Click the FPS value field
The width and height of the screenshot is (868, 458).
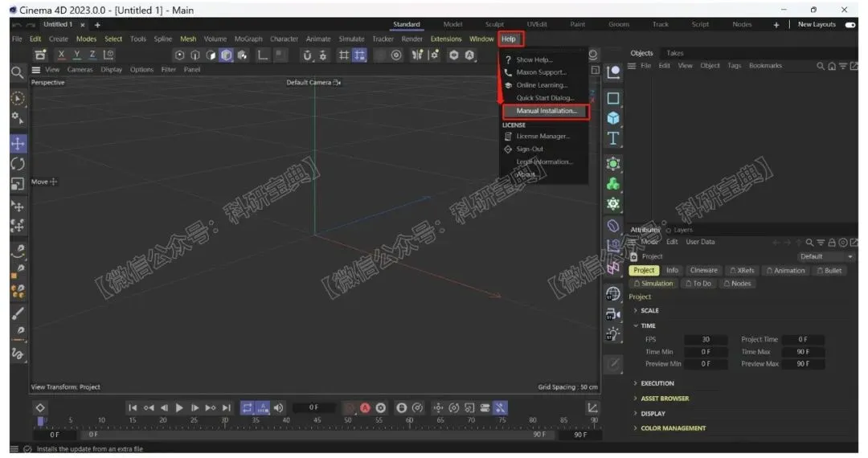706,340
